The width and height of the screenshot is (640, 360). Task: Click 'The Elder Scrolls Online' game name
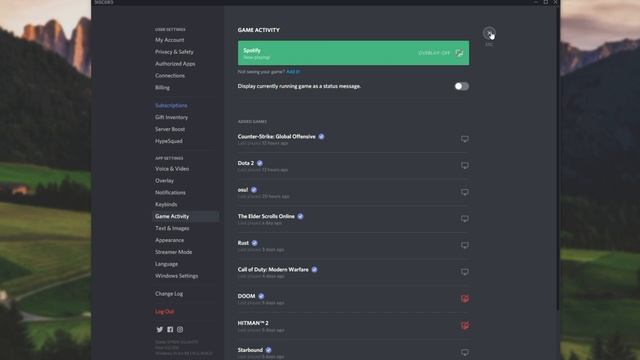tap(266, 216)
